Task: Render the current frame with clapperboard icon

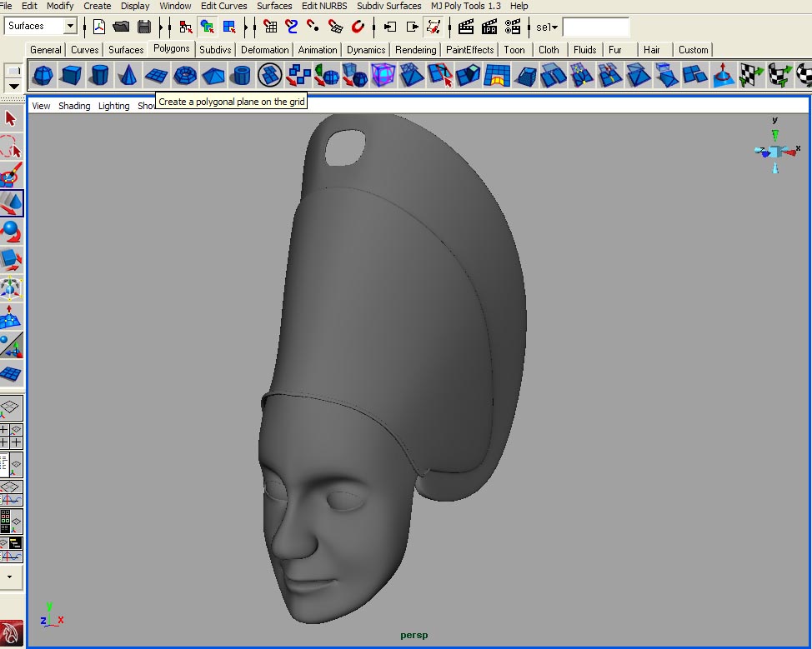Action: [466, 27]
